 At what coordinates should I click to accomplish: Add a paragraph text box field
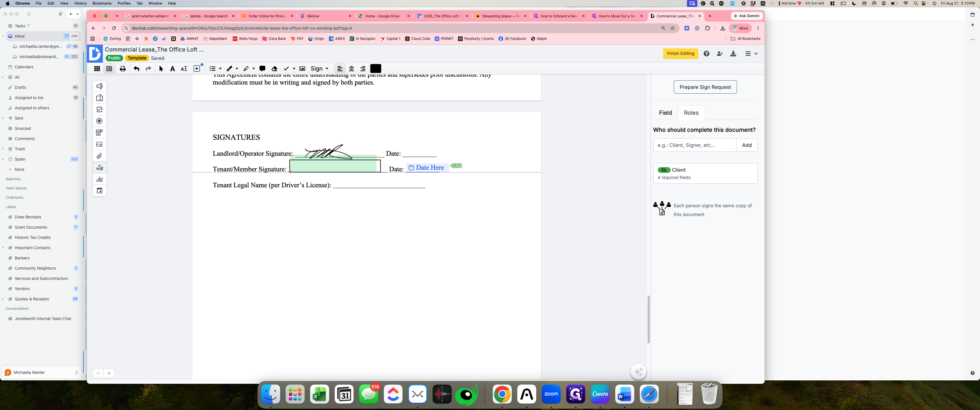99,98
